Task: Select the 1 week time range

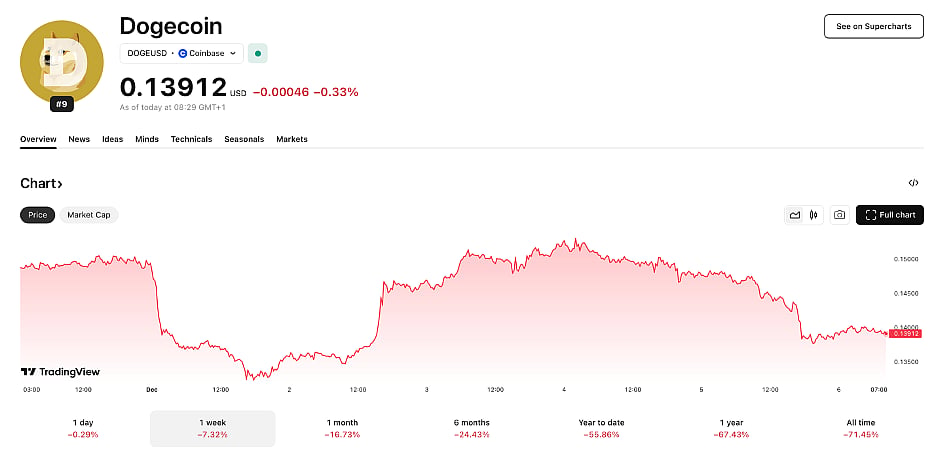Action: coord(213,428)
